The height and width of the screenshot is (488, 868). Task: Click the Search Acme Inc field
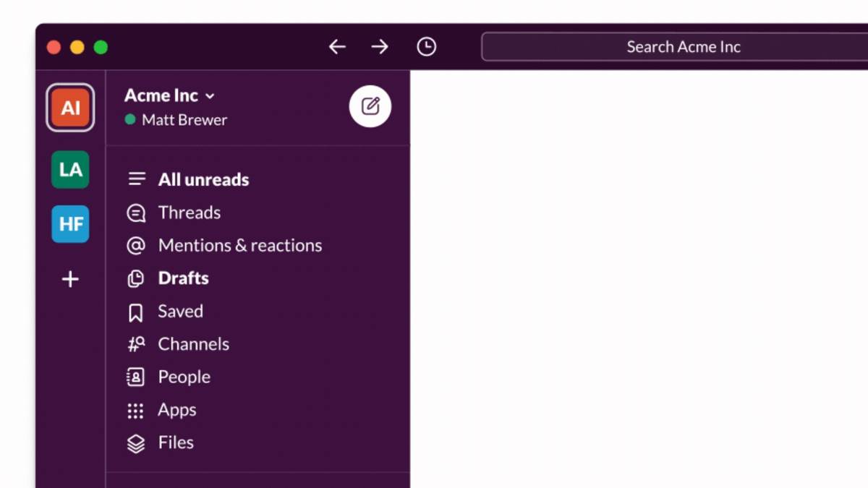pyautogui.click(x=683, y=47)
